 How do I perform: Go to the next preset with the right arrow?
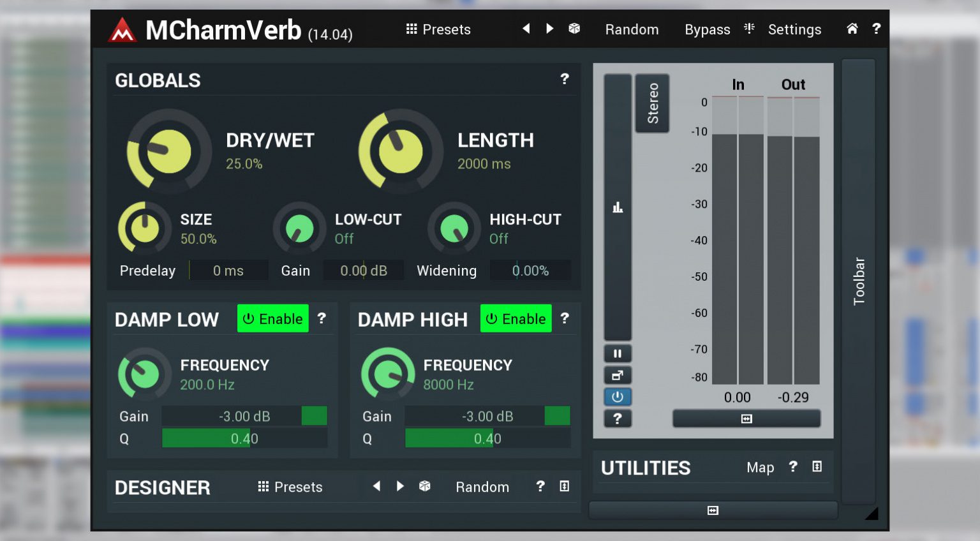tap(549, 29)
